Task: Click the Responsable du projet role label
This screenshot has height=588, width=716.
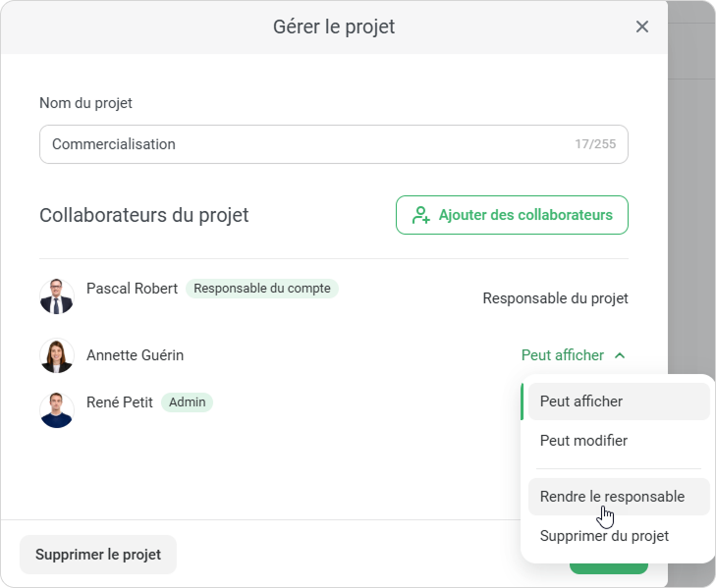Action: [x=555, y=298]
